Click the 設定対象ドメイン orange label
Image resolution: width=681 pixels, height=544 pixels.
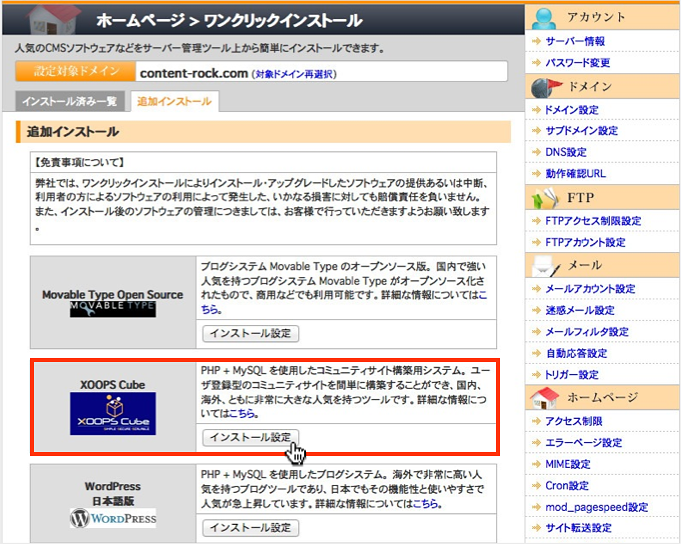(x=76, y=71)
